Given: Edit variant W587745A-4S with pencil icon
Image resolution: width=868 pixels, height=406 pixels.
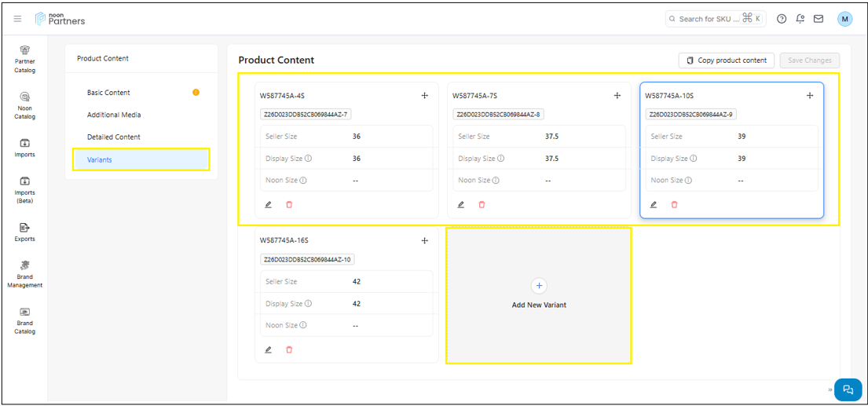Looking at the screenshot, I should (269, 205).
